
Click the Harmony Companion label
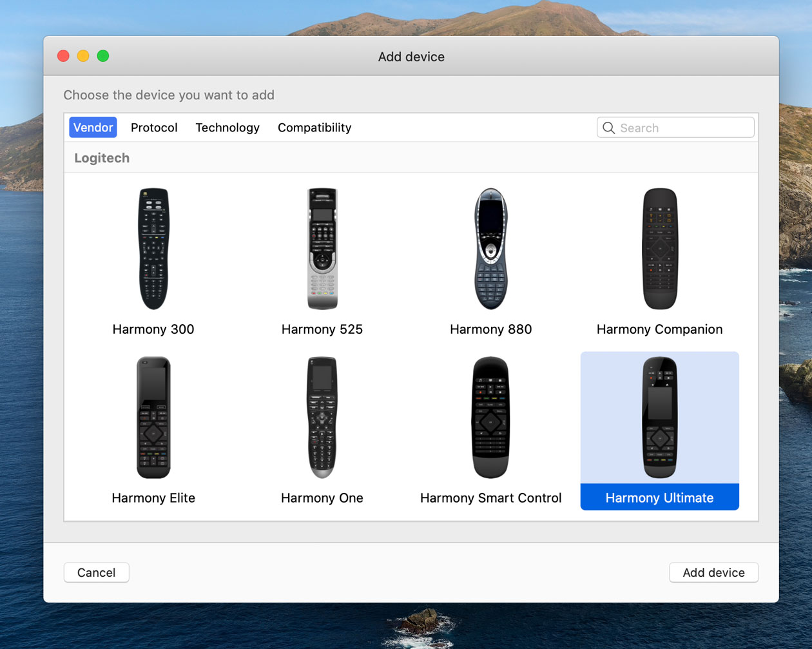coord(660,329)
